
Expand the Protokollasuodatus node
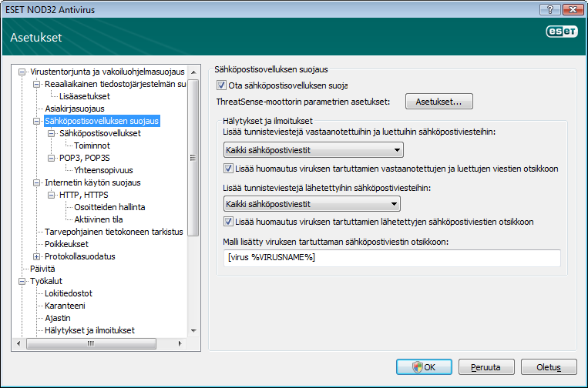click(x=36, y=256)
